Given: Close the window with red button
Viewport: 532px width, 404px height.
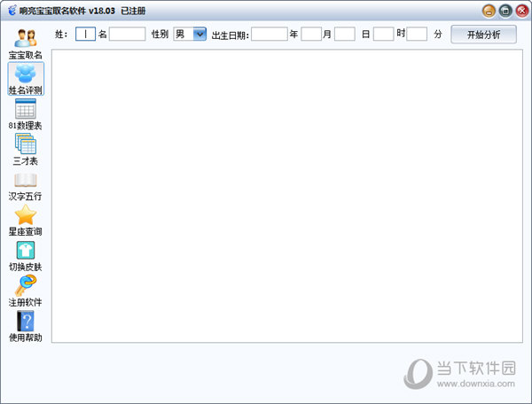Looking at the screenshot, I should pyautogui.click(x=522, y=11).
